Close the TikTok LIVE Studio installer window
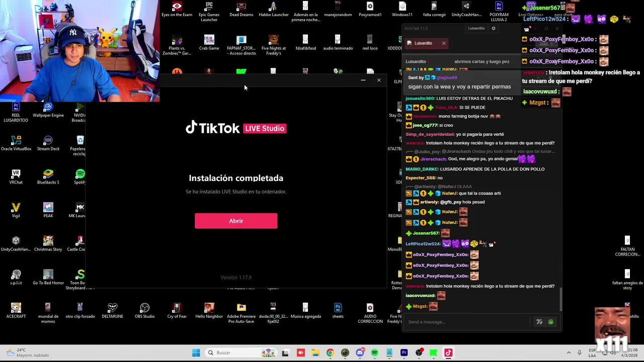The width and height of the screenshot is (644, 362). coord(379,80)
